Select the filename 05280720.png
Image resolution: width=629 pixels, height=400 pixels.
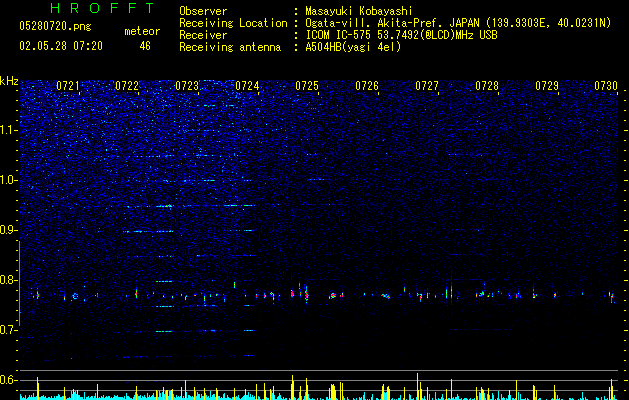click(55, 27)
